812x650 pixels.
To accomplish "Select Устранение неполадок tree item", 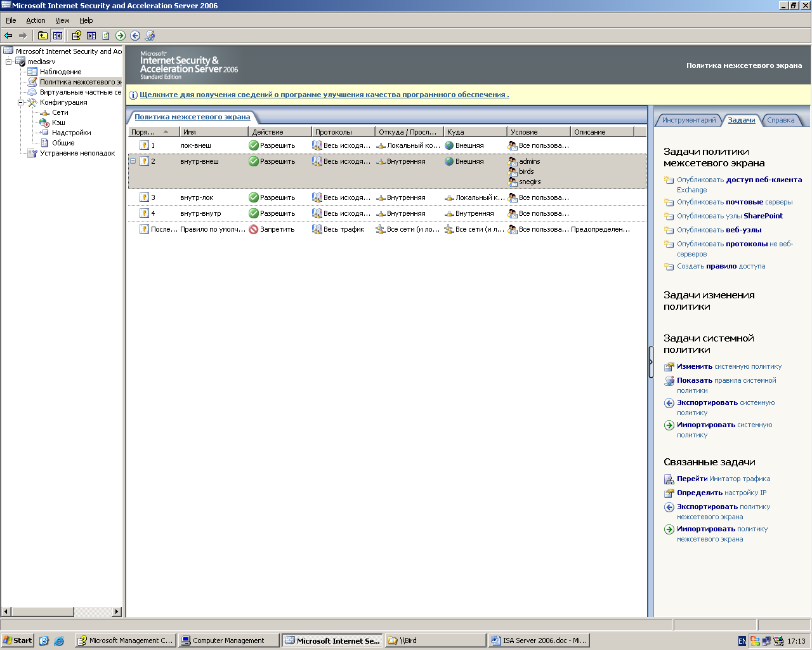I will (77, 153).
